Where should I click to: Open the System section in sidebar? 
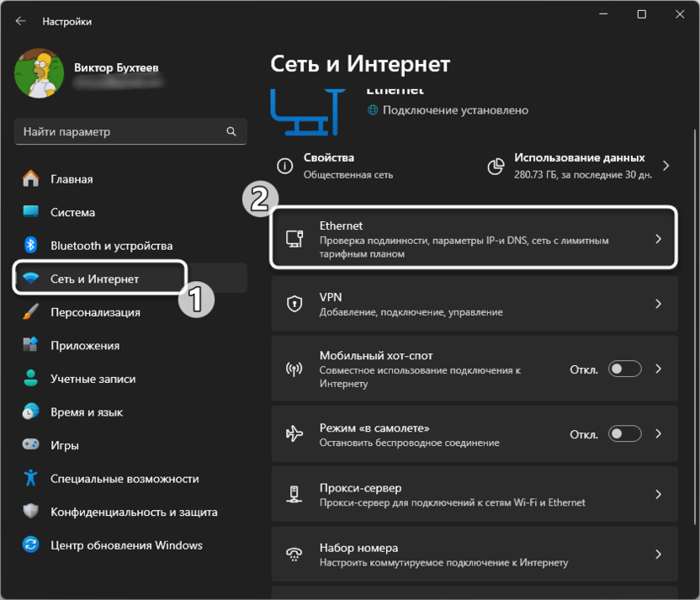point(72,213)
